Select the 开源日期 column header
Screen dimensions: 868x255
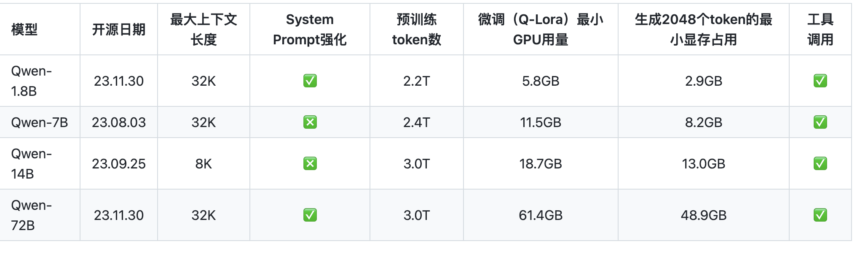(x=119, y=30)
